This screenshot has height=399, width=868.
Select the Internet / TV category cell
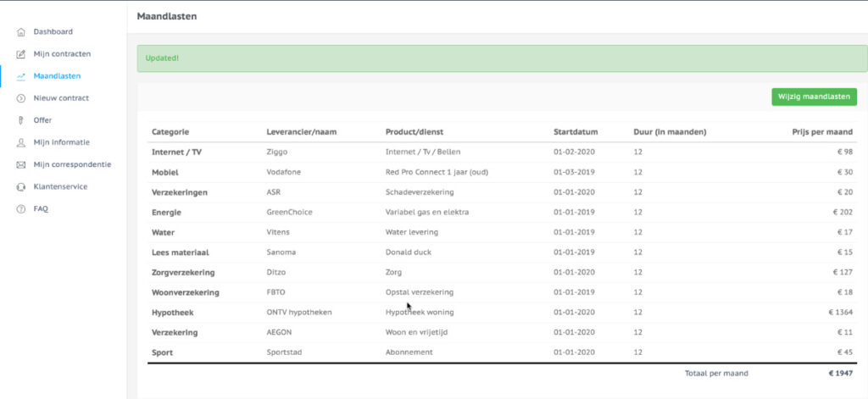(x=176, y=152)
